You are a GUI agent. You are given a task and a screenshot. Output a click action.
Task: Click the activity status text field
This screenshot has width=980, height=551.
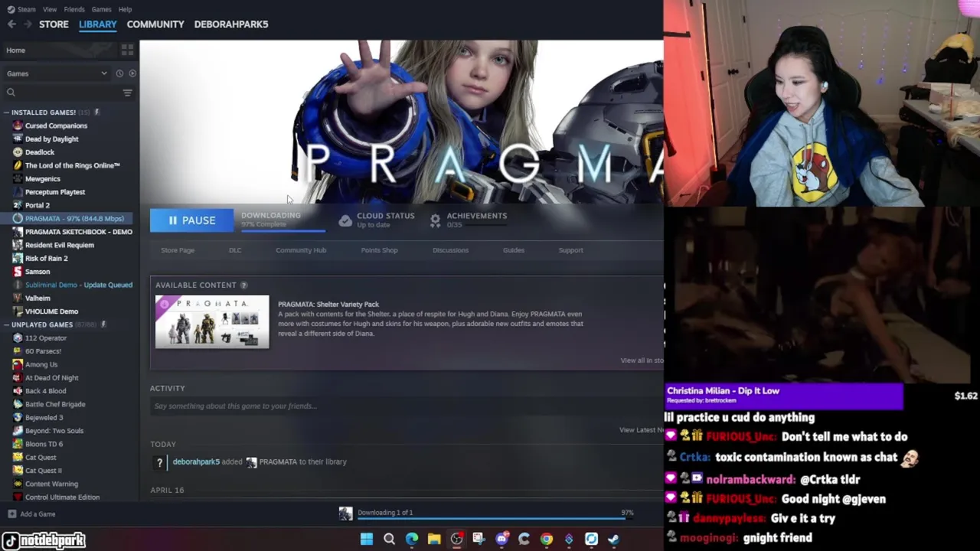coord(406,406)
